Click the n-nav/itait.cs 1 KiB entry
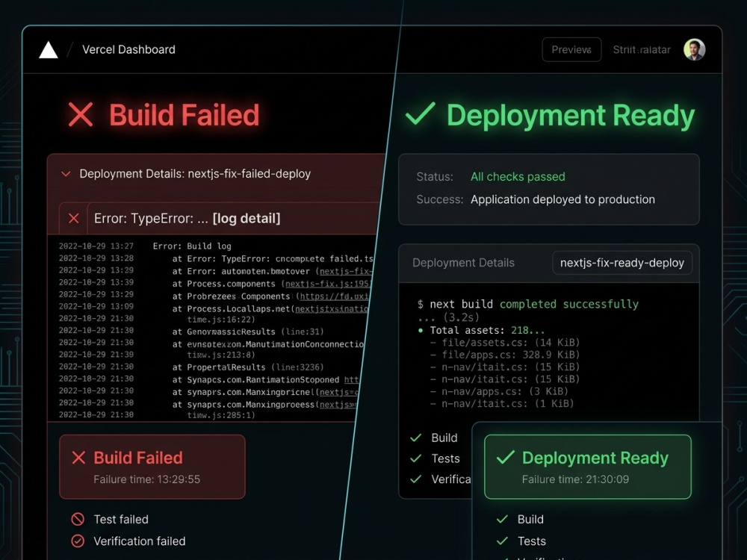This screenshot has height=560, width=747. 502,403
